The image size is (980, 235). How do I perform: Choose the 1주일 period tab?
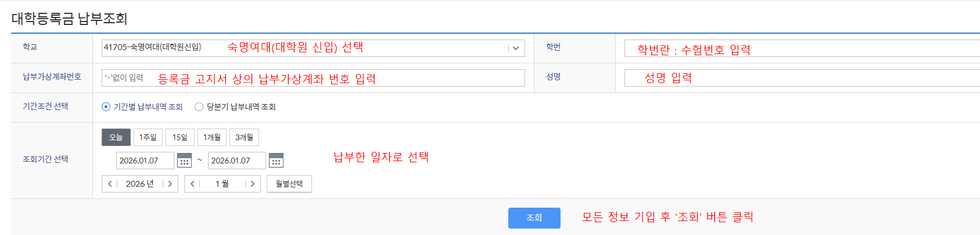(x=148, y=137)
